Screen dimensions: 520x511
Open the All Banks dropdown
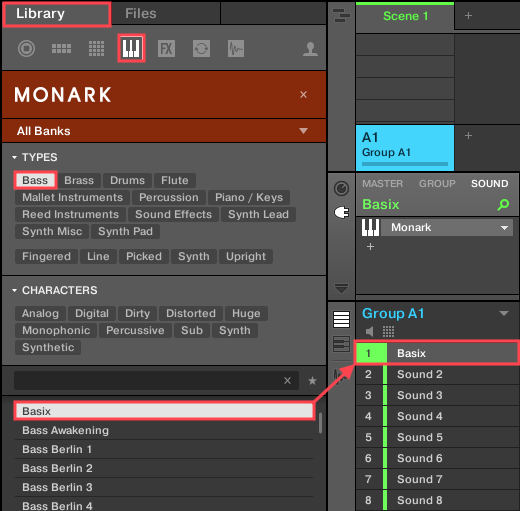point(303,131)
